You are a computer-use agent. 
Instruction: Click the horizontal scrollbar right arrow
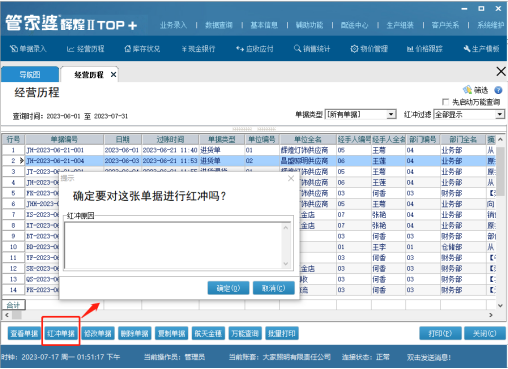click(491, 315)
